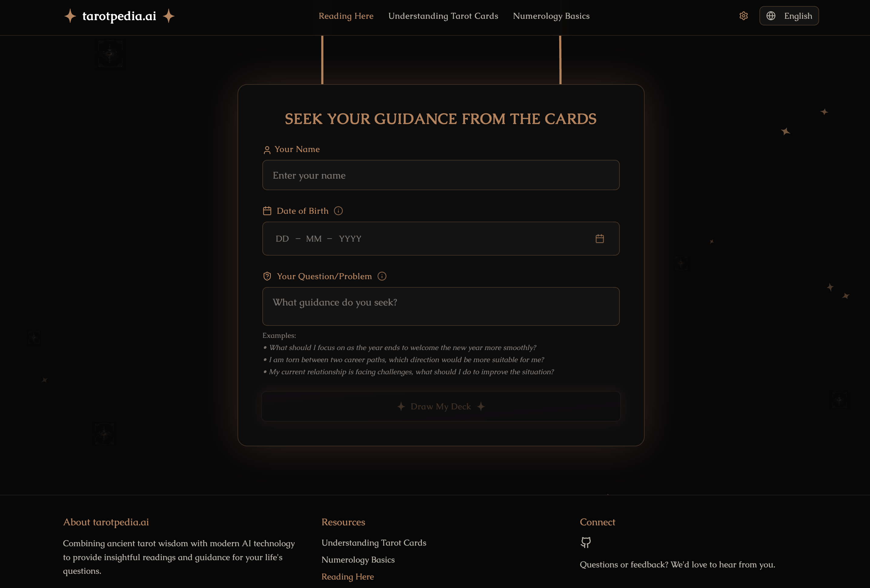This screenshot has width=870, height=588.
Task: Focus the Enter your name field
Action: point(441,175)
